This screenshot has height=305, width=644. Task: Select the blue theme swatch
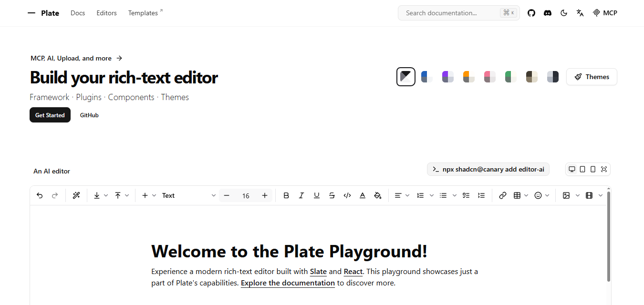pyautogui.click(x=427, y=77)
